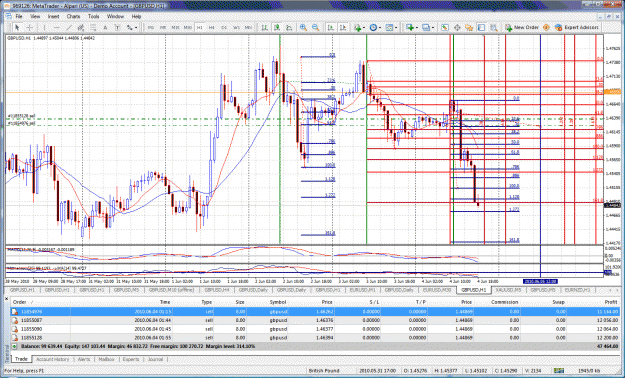The width and height of the screenshot is (625, 378).
Task: Select the cursor arrow tool
Action: 17,28
